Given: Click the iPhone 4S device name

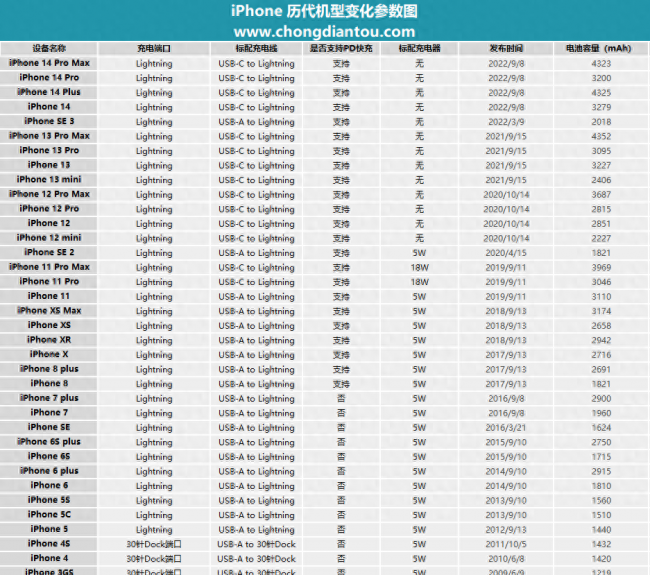Looking at the screenshot, I should coord(49,543).
